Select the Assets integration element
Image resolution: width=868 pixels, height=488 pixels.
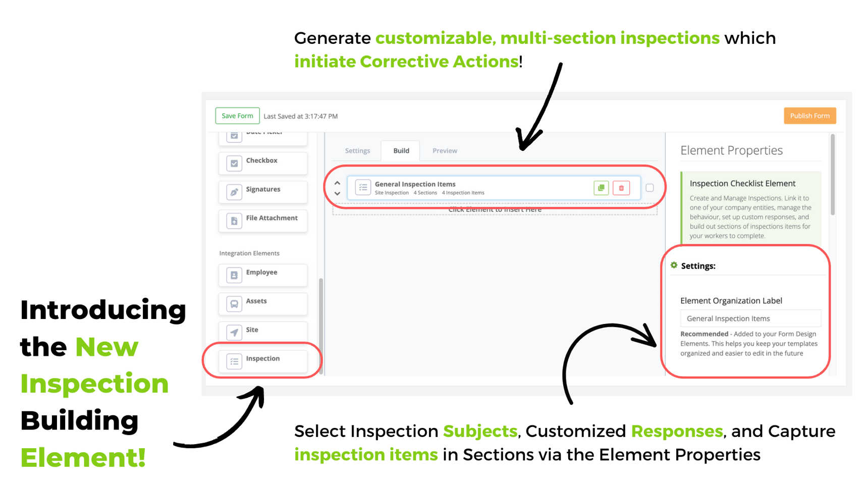262,303
